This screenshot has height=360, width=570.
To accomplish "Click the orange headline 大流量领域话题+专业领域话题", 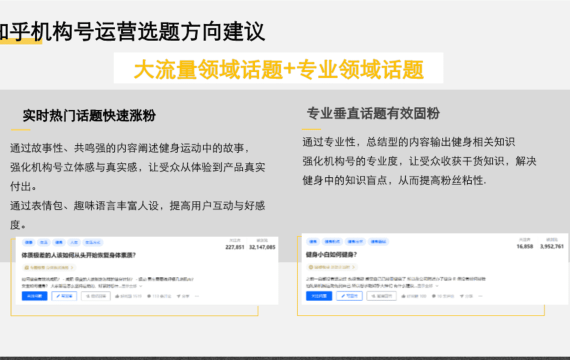I will click(x=278, y=69).
